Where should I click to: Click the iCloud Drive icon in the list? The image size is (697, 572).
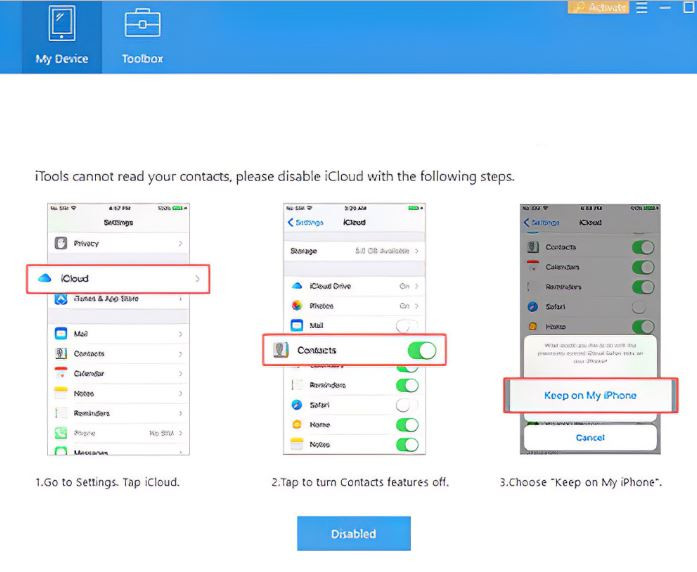pyautogui.click(x=296, y=286)
